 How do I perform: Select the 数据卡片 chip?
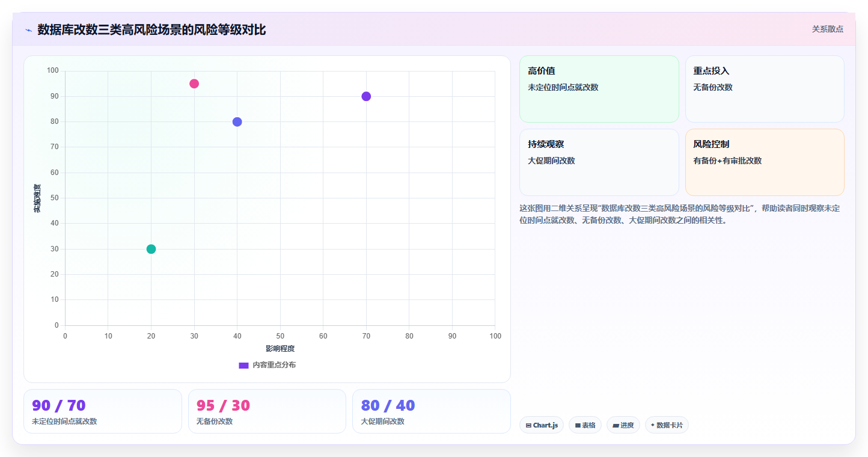pos(667,425)
